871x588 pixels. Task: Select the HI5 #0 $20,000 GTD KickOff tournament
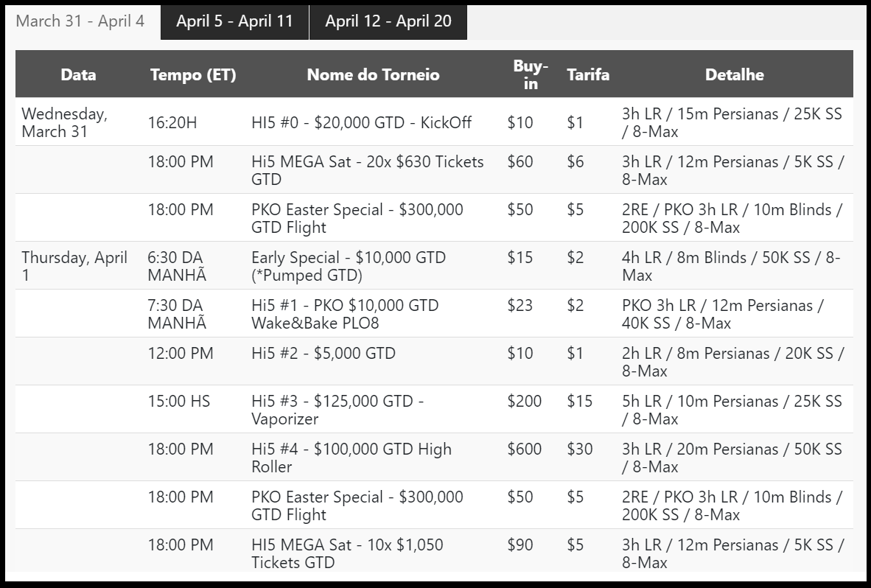[x=361, y=122]
